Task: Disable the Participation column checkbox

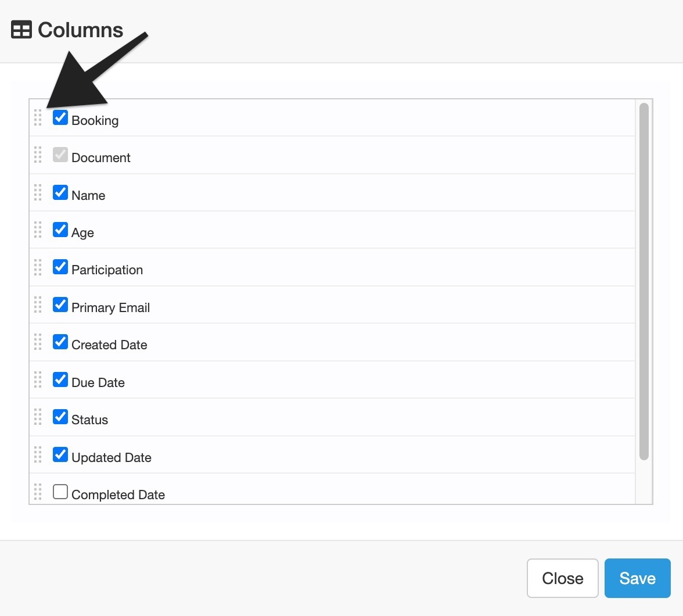Action: tap(60, 267)
